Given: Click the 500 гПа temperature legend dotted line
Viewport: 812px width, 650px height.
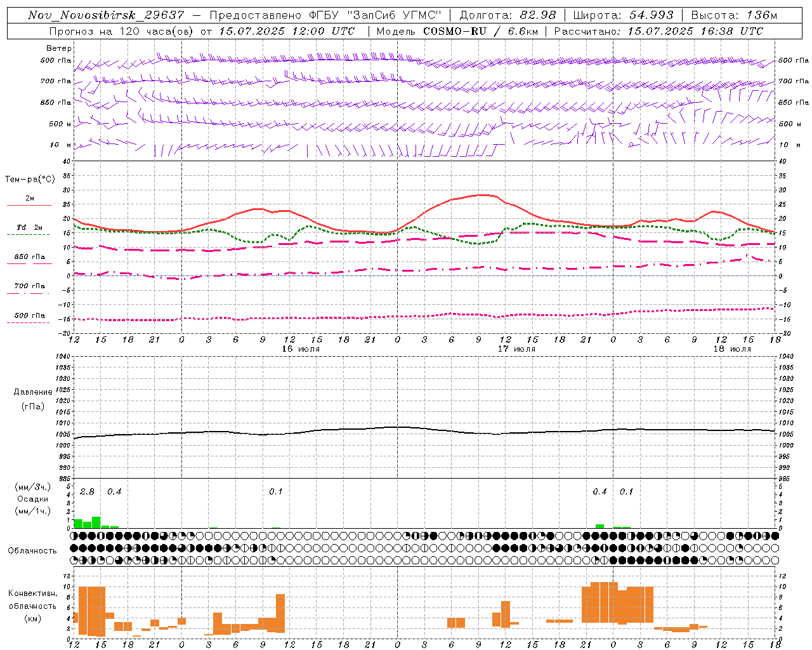Looking at the screenshot, I should 28,322.
